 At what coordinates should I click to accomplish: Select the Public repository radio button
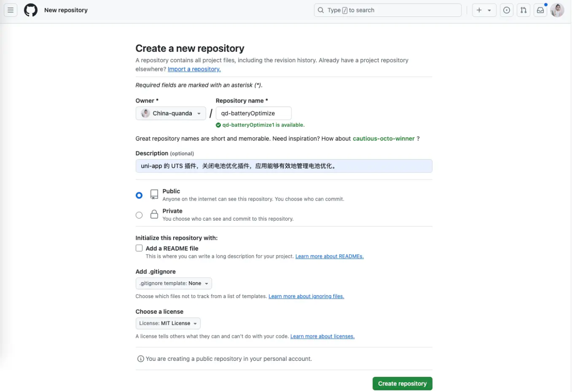(x=139, y=195)
